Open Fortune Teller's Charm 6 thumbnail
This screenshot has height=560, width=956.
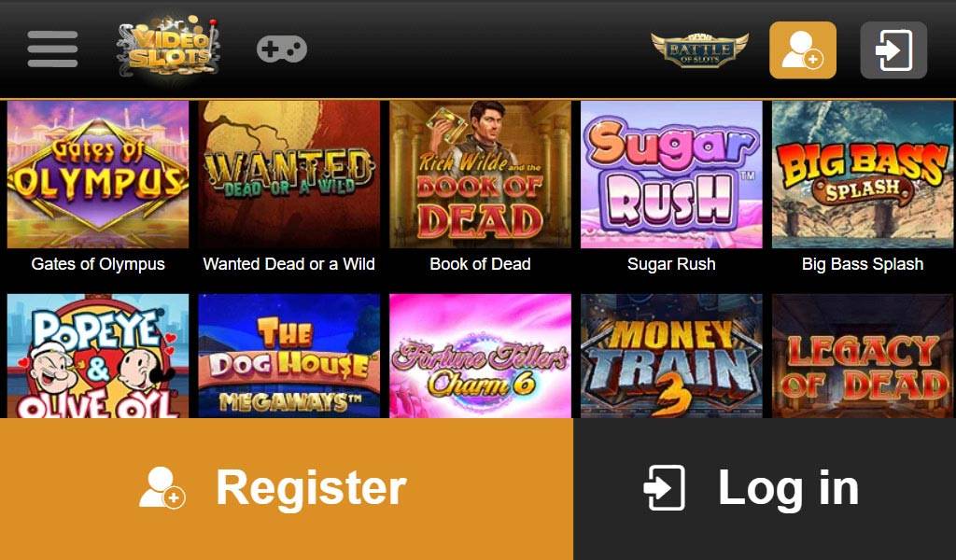point(481,356)
